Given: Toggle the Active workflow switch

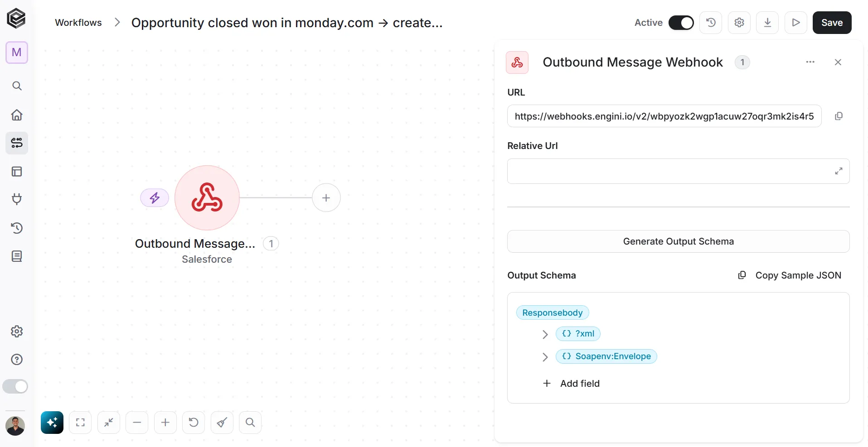Looking at the screenshot, I should point(681,23).
